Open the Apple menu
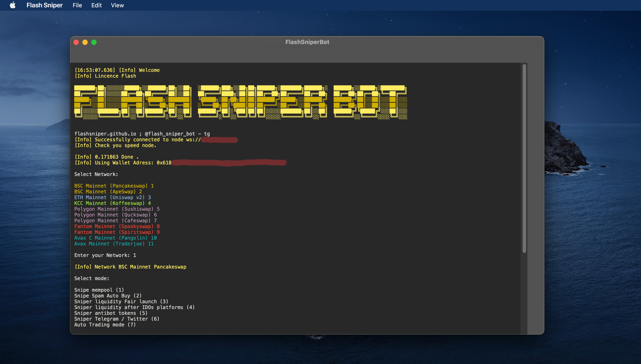The width and height of the screenshot is (641, 364). [x=13, y=5]
